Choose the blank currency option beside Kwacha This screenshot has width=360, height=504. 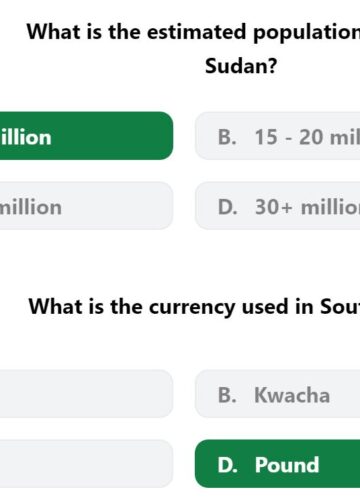pos(86,394)
